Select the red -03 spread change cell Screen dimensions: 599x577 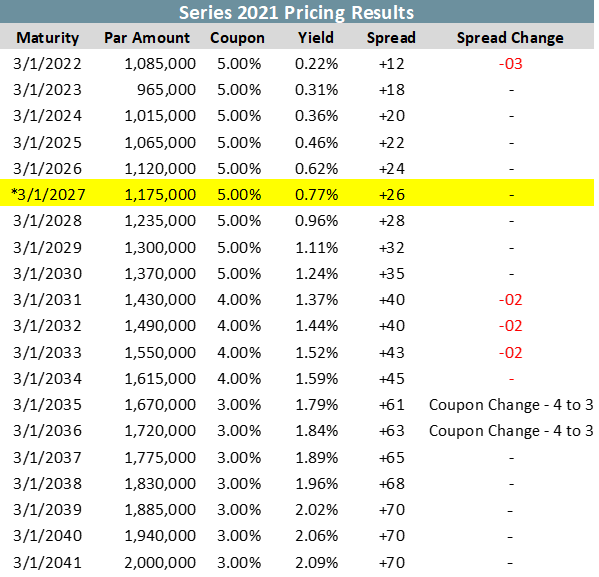510,64
